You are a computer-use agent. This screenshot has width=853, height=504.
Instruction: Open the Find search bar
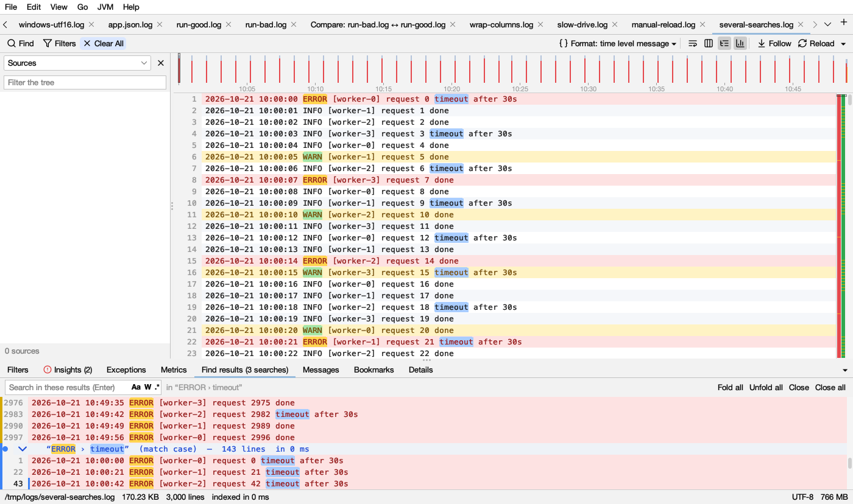click(x=20, y=43)
